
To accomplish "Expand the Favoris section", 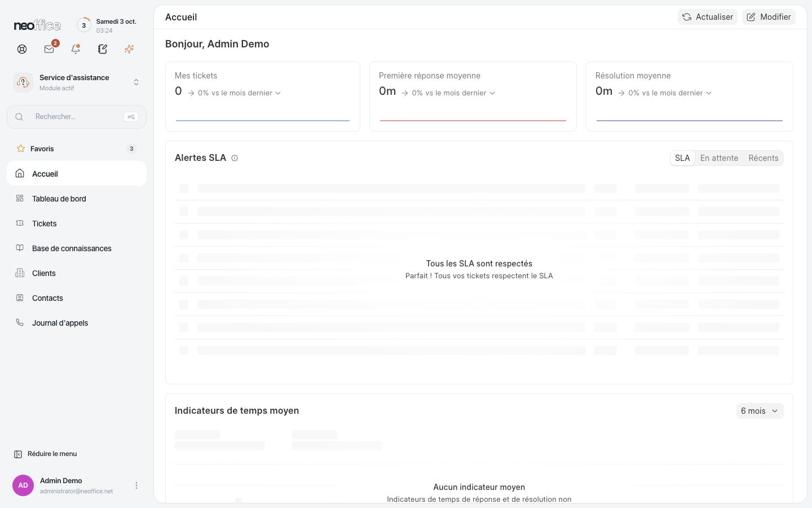I will (x=77, y=148).
